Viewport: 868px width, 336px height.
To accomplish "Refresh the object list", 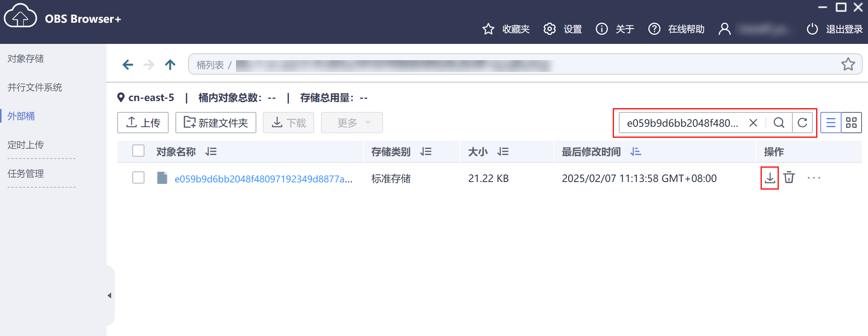I will (x=802, y=123).
